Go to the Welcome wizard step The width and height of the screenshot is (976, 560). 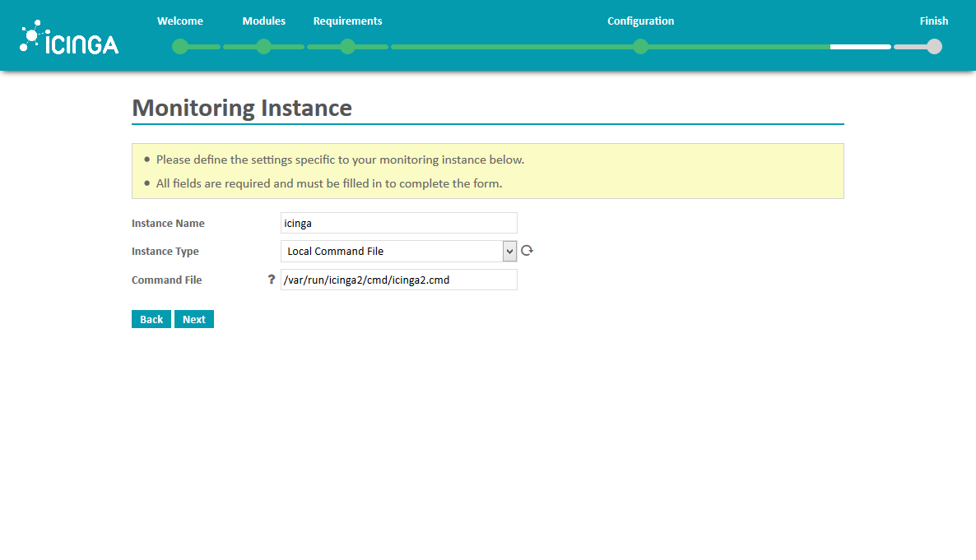point(180,21)
